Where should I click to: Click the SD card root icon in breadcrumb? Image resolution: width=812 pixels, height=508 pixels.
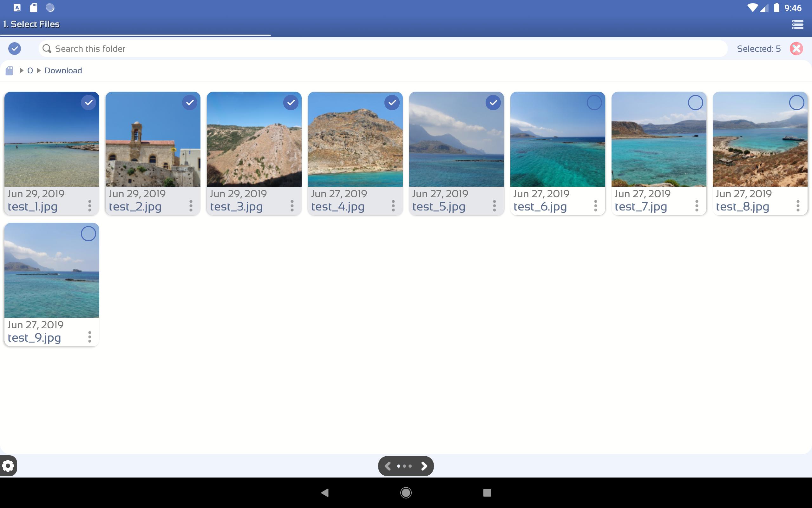point(10,70)
